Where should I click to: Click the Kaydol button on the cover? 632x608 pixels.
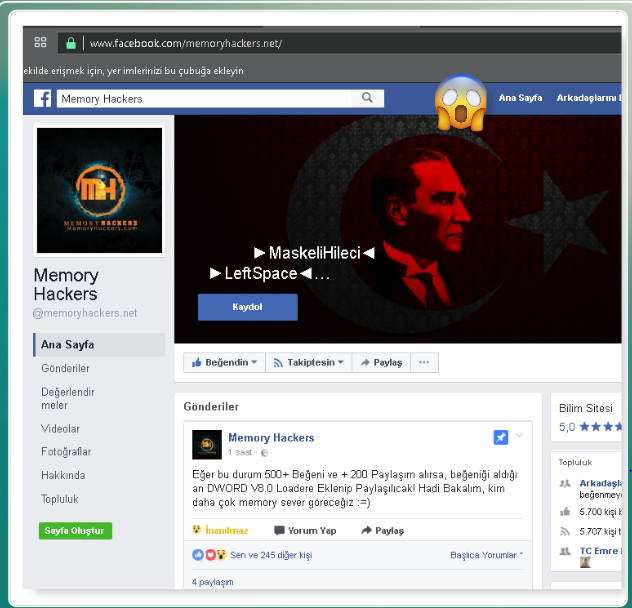247,307
